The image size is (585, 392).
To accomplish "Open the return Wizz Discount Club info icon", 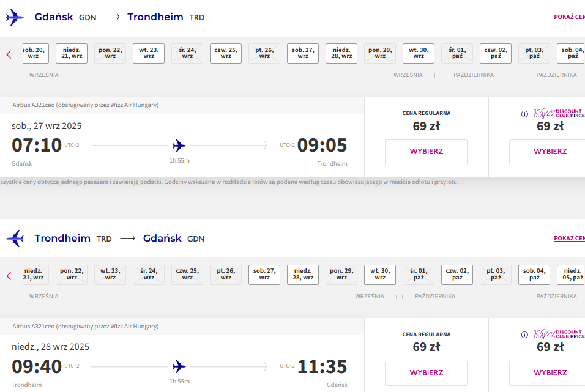I will (524, 335).
